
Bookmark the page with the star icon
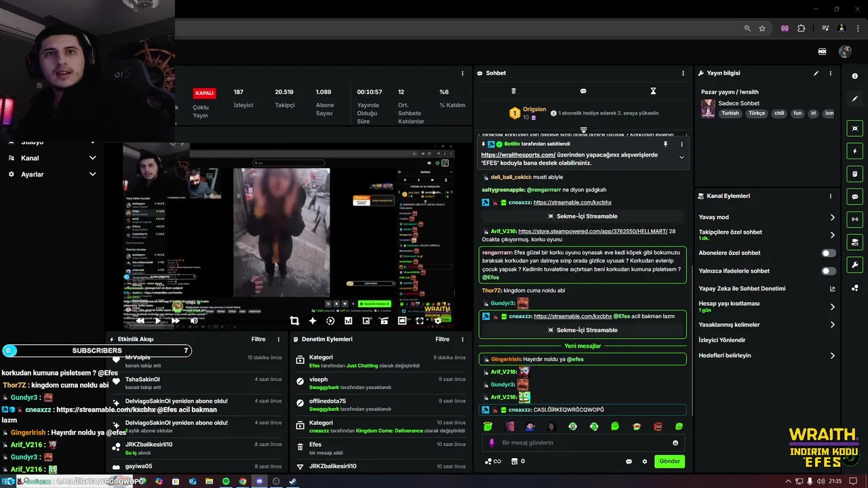[x=762, y=28]
